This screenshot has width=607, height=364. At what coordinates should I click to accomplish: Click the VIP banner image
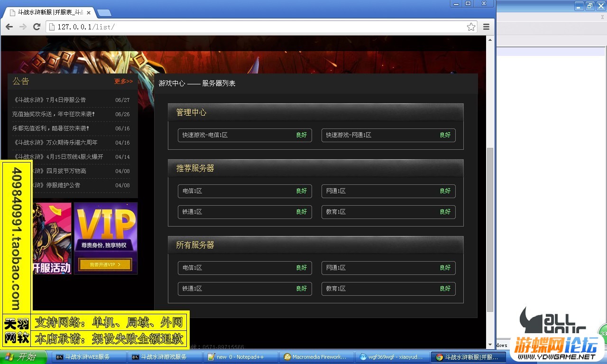tap(105, 238)
